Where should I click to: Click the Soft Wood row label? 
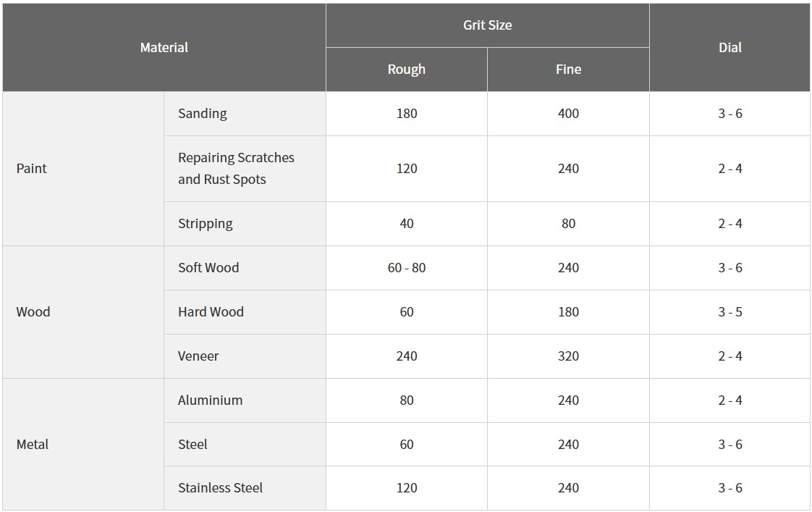pyautogui.click(x=245, y=268)
